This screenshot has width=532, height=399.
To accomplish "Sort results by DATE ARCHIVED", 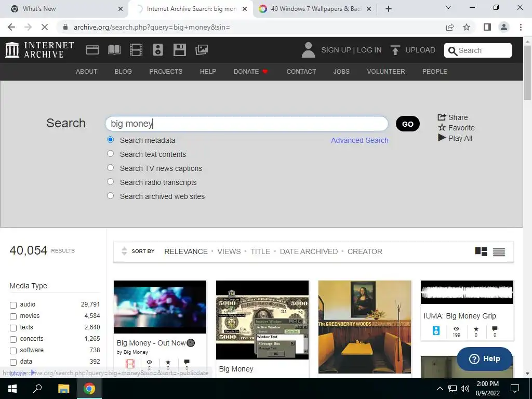I will point(309,251).
